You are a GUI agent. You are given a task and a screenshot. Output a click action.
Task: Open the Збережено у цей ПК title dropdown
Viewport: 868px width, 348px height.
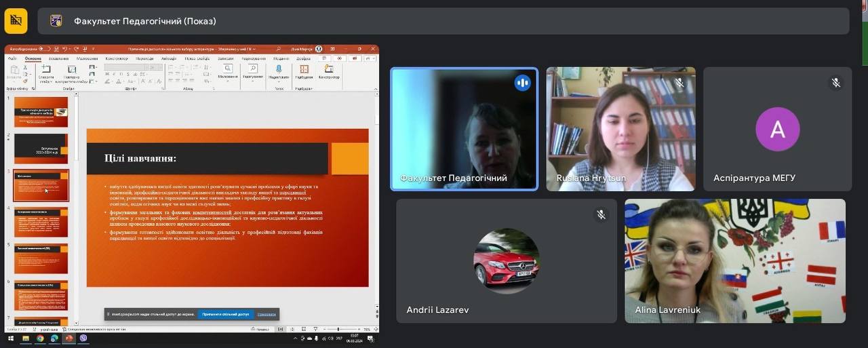(x=236, y=49)
